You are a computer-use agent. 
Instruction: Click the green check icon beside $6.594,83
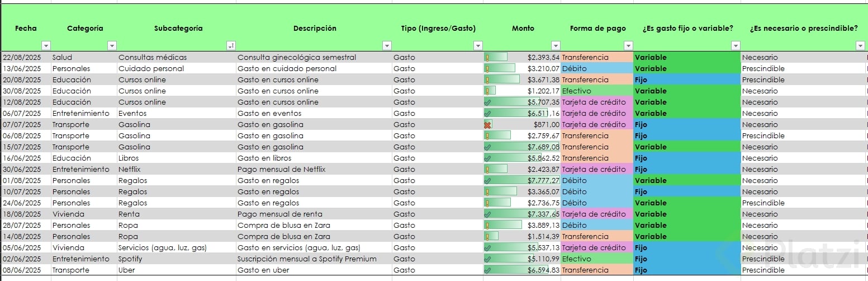488,270
